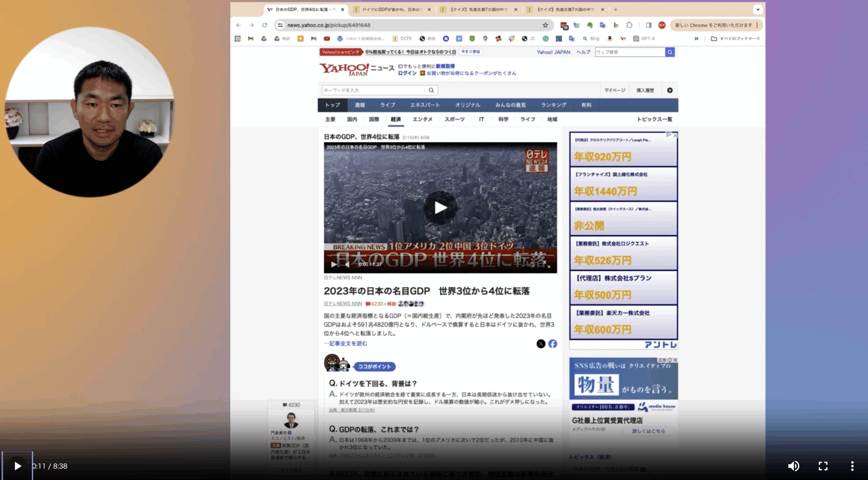Select the みんなの意見 navigation tab

[x=510, y=105]
